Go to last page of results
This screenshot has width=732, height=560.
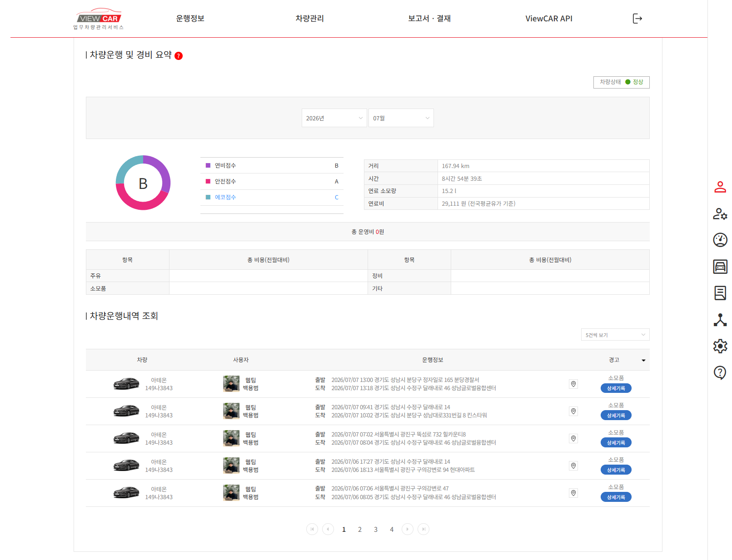[x=423, y=529]
